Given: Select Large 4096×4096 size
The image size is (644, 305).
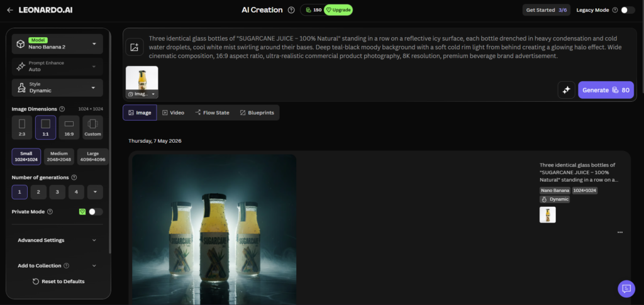Looking at the screenshot, I should (x=93, y=157).
